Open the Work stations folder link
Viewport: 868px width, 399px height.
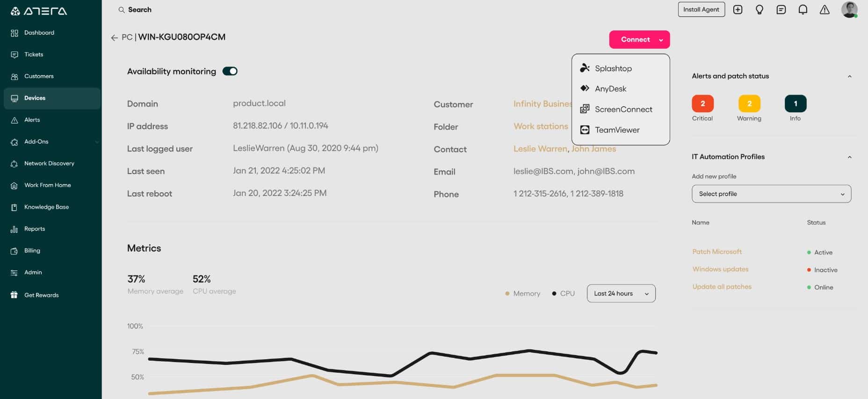541,126
